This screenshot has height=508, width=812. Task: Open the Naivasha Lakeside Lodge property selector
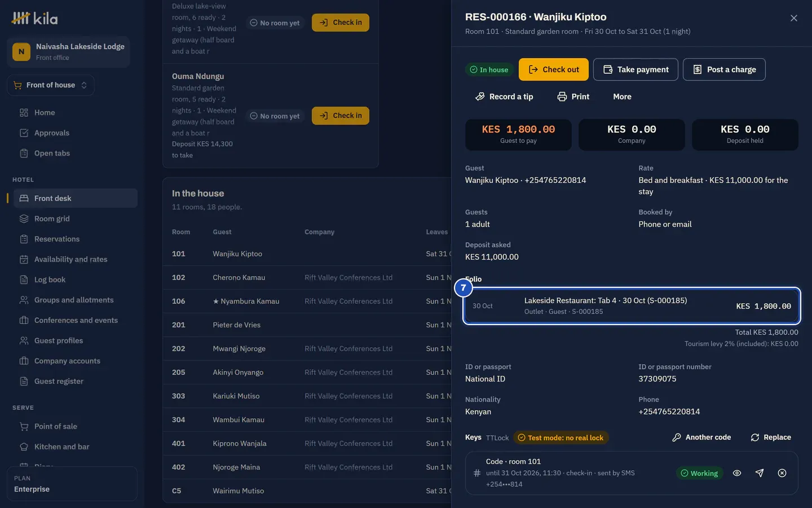click(69, 52)
